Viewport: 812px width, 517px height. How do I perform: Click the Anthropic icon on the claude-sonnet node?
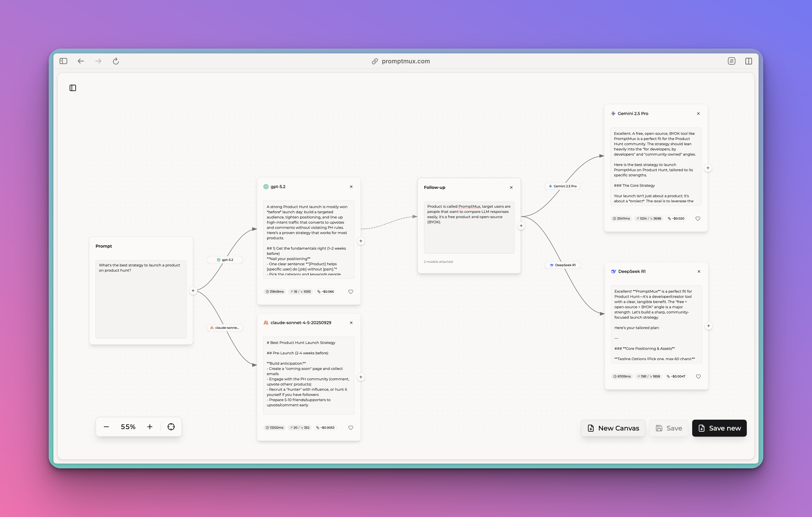(266, 322)
